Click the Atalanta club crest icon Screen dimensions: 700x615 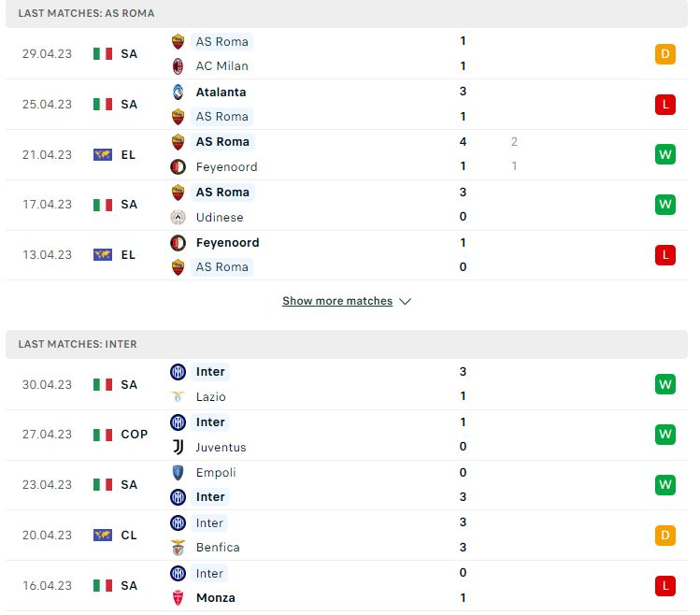pyautogui.click(x=178, y=92)
